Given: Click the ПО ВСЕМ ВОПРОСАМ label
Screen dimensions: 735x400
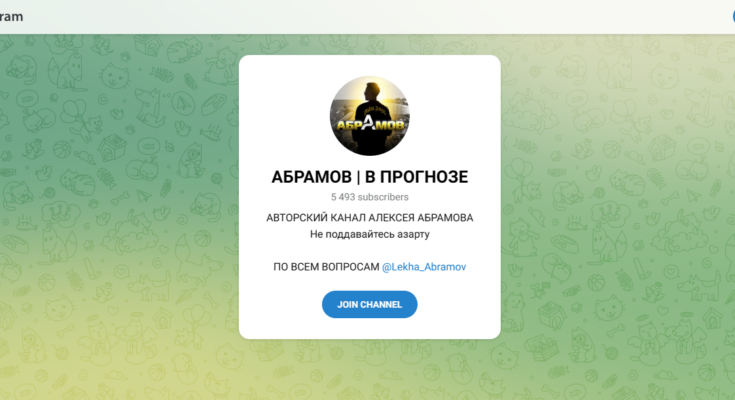Looking at the screenshot, I should [x=326, y=267].
